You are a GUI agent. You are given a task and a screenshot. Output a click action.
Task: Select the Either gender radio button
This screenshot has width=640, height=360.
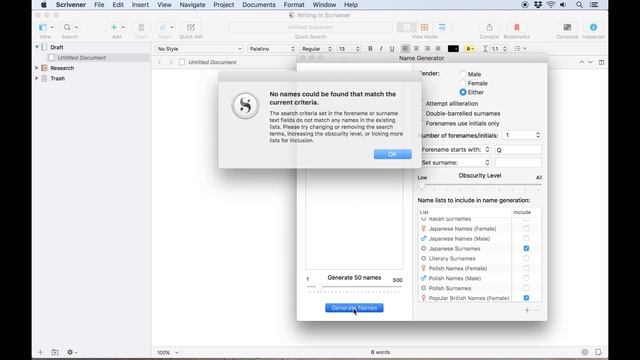click(462, 92)
